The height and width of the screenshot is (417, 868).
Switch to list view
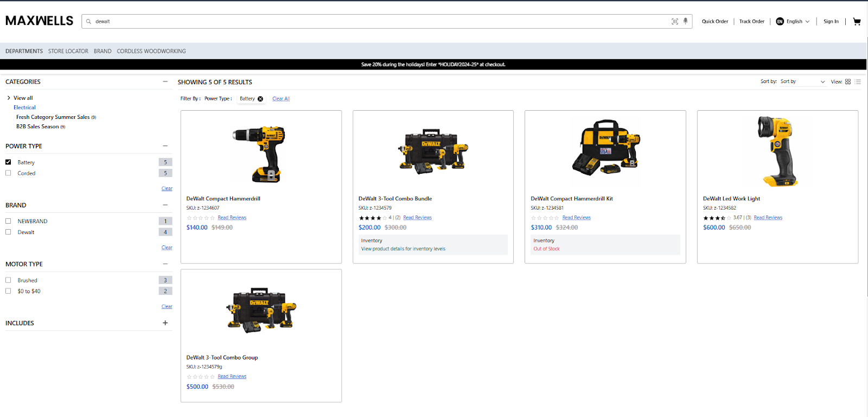858,81
